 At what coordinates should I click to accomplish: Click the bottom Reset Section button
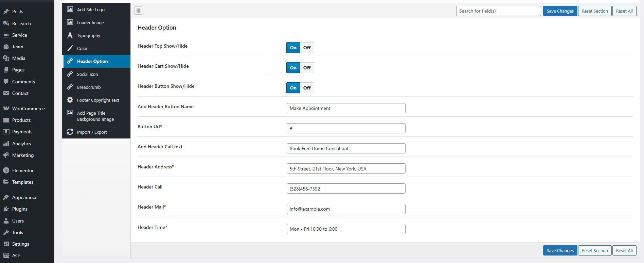point(594,251)
